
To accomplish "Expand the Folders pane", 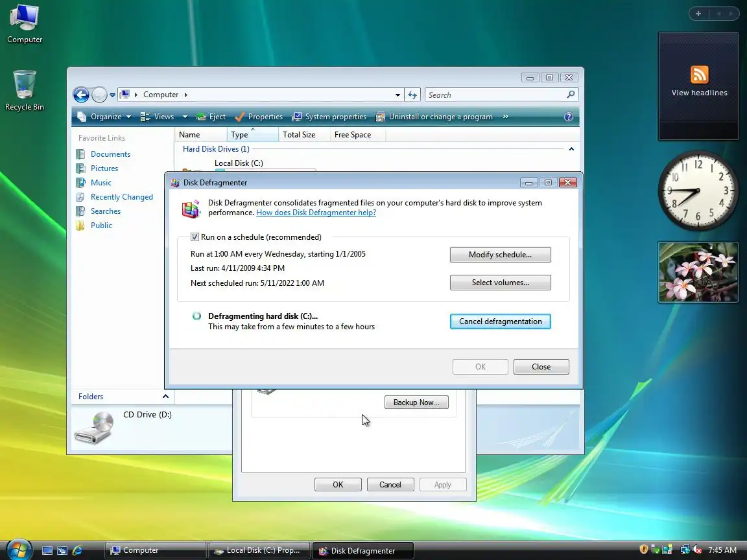I will point(165,396).
